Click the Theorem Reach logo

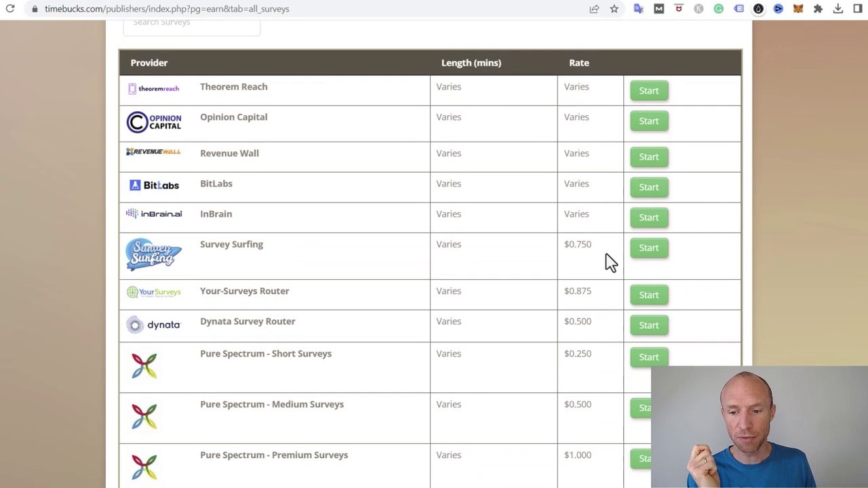coord(154,89)
